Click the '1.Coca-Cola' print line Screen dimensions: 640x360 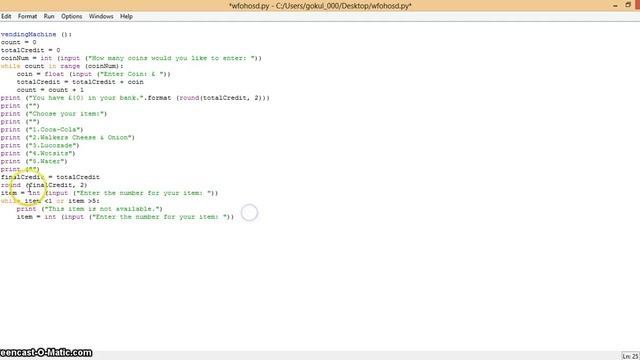pyautogui.click(x=42, y=130)
